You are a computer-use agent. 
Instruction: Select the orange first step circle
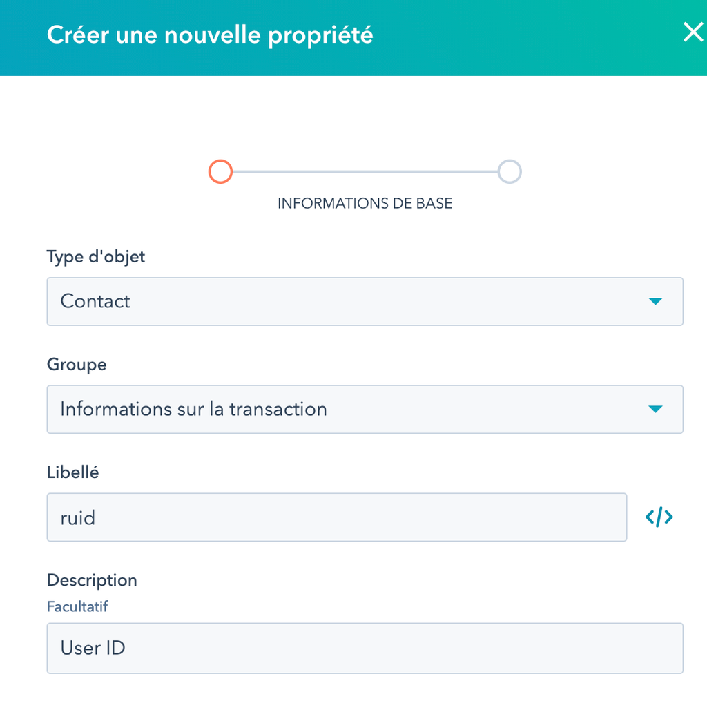pos(220,172)
